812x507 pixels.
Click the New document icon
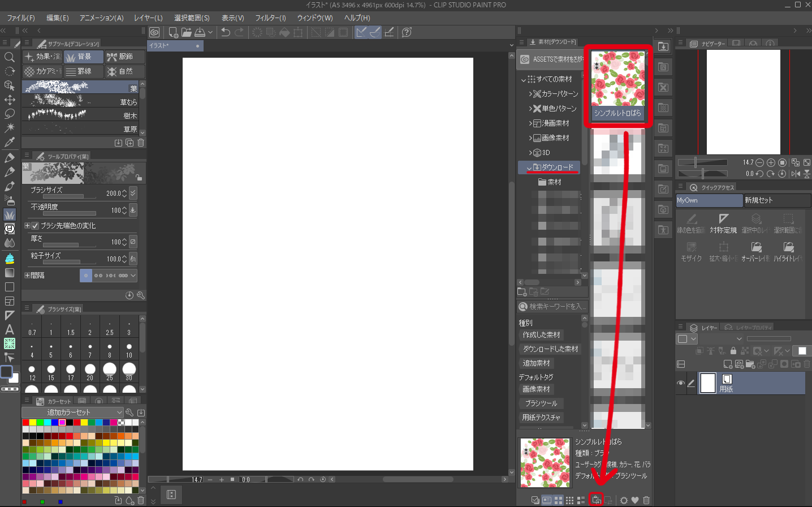[x=173, y=32]
